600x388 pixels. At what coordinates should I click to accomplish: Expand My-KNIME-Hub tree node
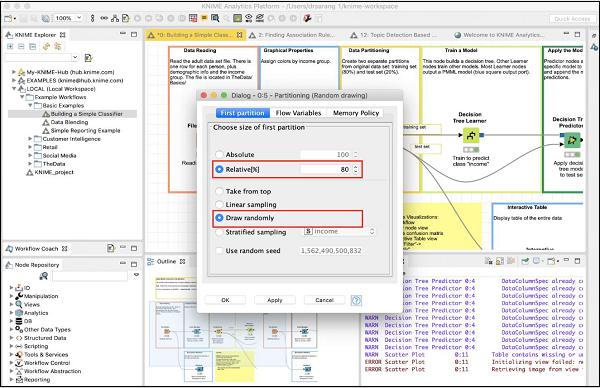(x=14, y=72)
